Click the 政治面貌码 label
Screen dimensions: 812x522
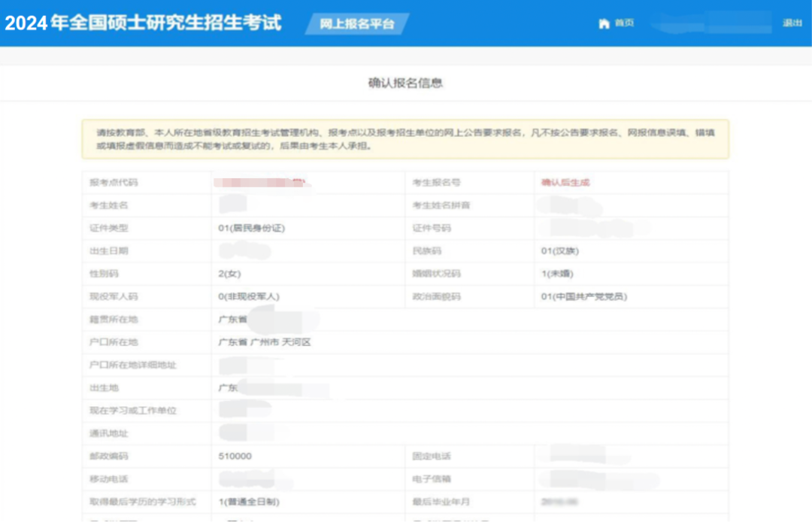tap(437, 296)
